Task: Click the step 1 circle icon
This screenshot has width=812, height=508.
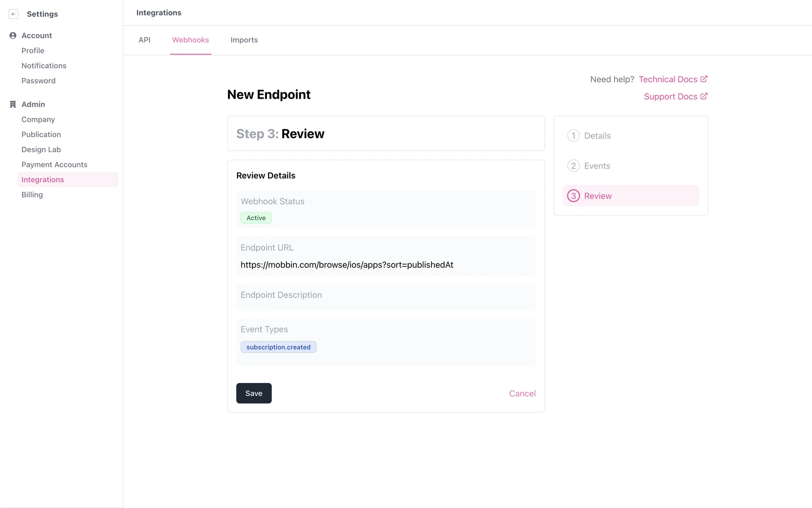Action: pos(573,136)
